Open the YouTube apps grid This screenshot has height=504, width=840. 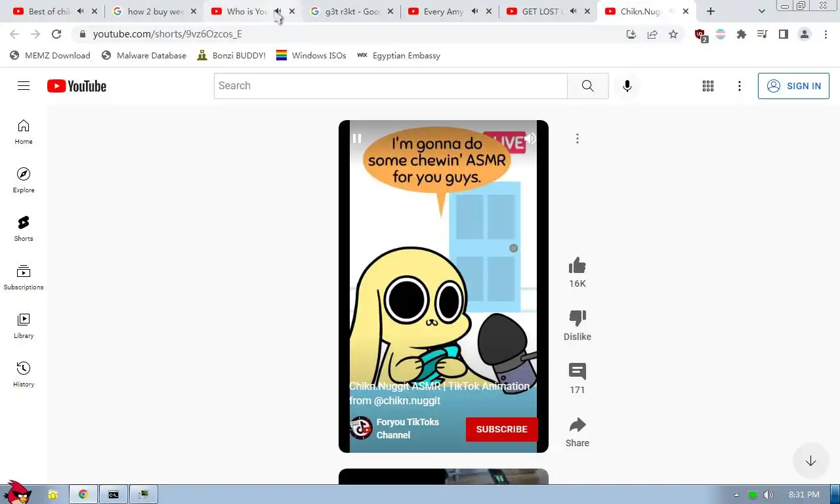(x=708, y=86)
